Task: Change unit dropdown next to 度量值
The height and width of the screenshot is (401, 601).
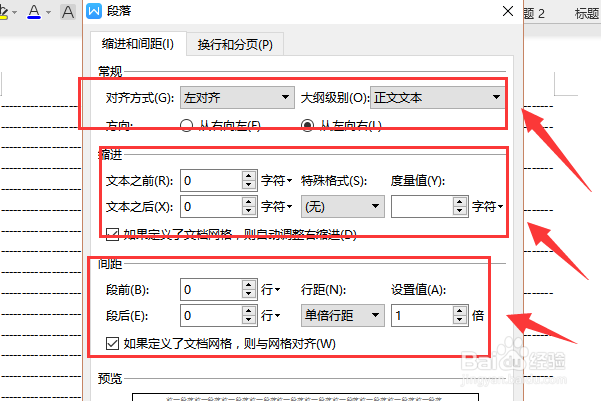Action: [x=487, y=207]
